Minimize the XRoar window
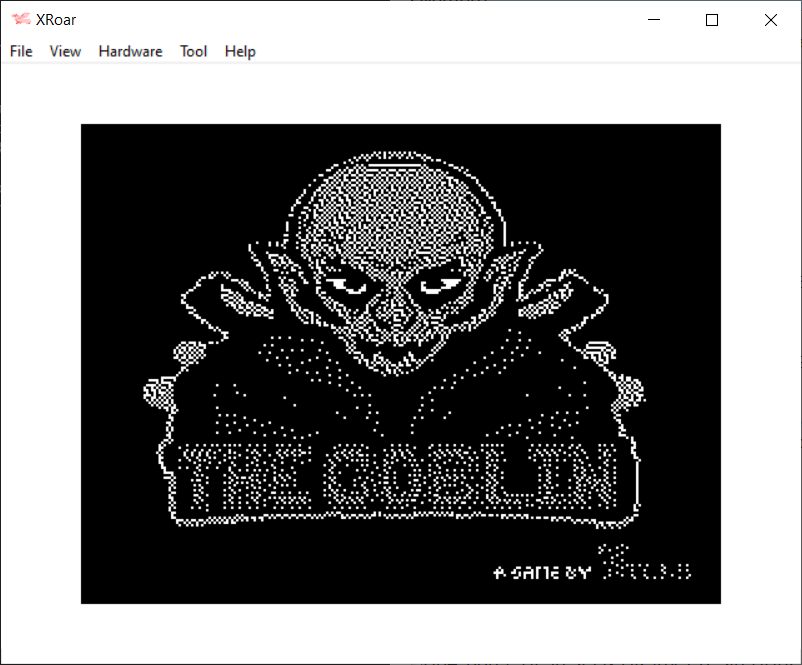This screenshot has width=802, height=665. pyautogui.click(x=654, y=20)
